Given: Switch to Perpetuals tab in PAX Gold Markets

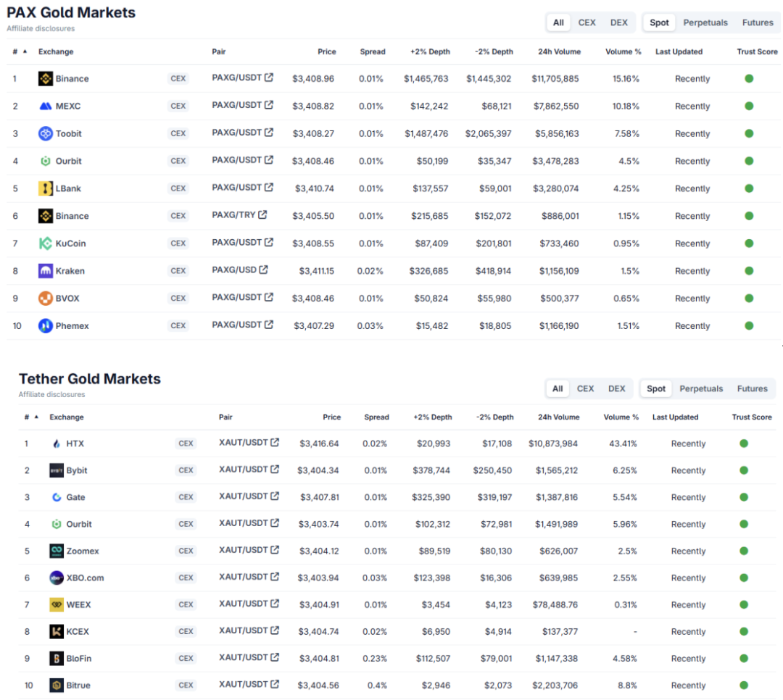Looking at the screenshot, I should (x=705, y=22).
